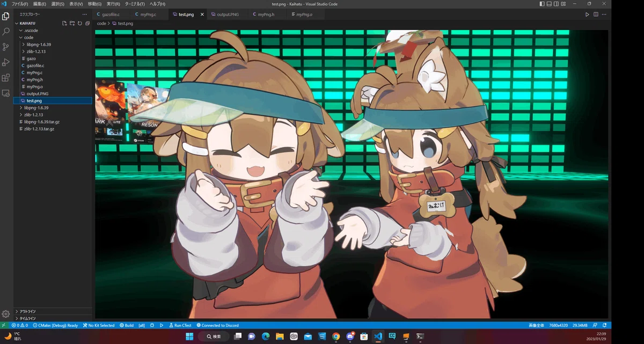This screenshot has width=644, height=344.
Task: Open Microsoft Edge from taskbar
Action: [265, 336]
